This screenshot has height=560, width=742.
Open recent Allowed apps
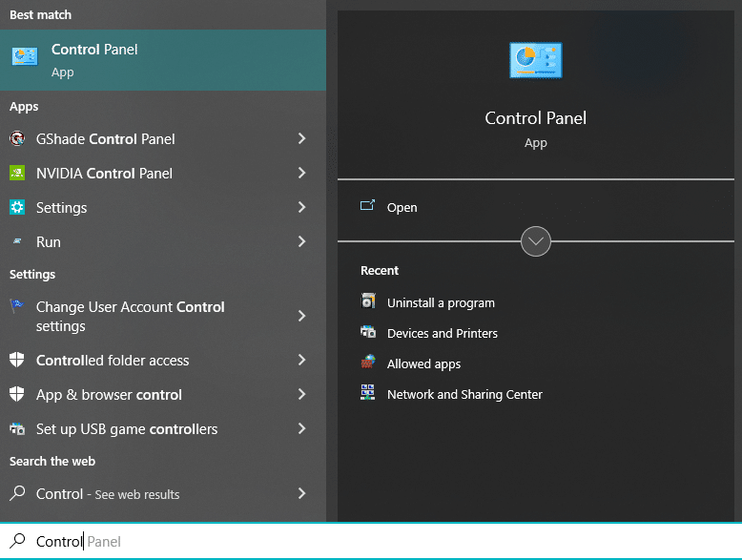click(536, 363)
